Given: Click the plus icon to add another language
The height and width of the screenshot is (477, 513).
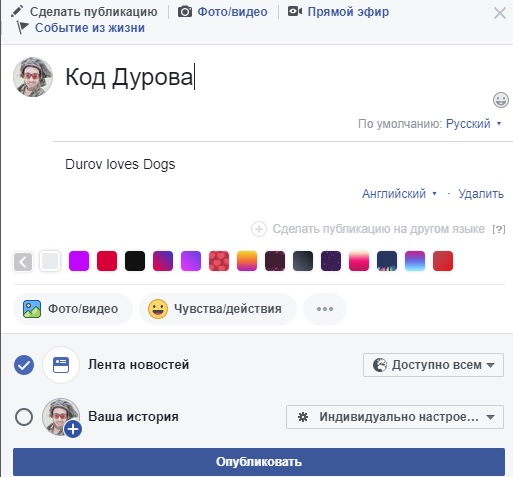Looking at the screenshot, I should tap(259, 229).
